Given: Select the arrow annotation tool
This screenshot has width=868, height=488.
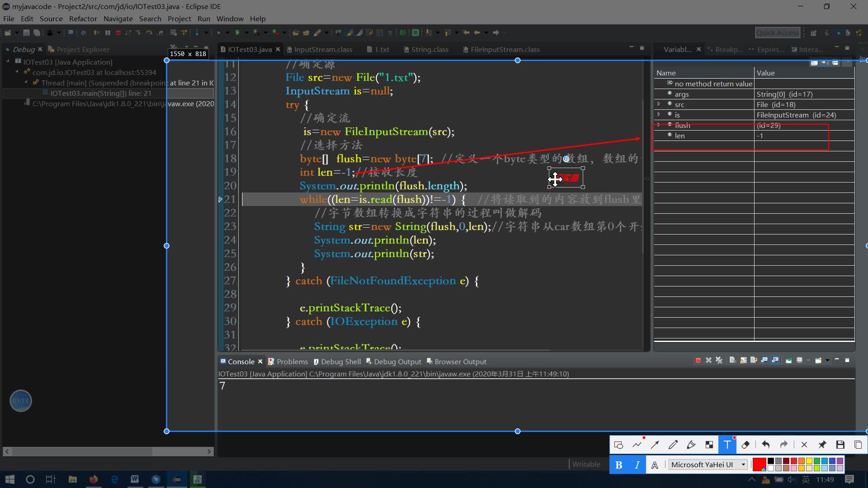Looking at the screenshot, I should [655, 445].
